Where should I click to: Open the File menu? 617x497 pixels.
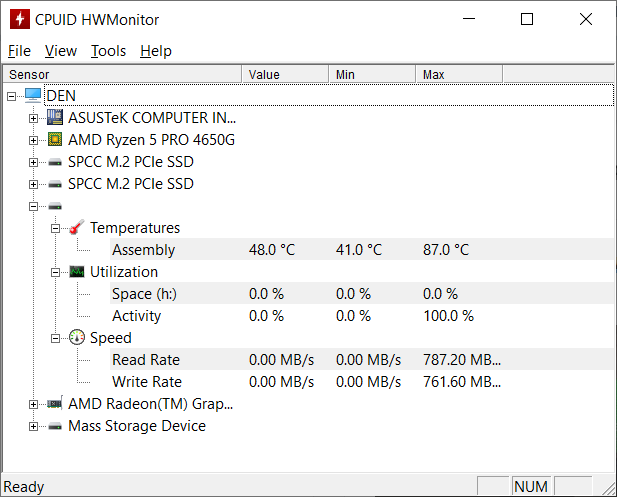point(19,51)
